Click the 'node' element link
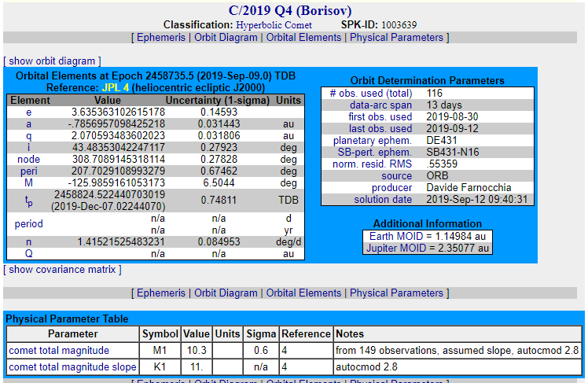The image size is (588, 383). click(x=28, y=160)
